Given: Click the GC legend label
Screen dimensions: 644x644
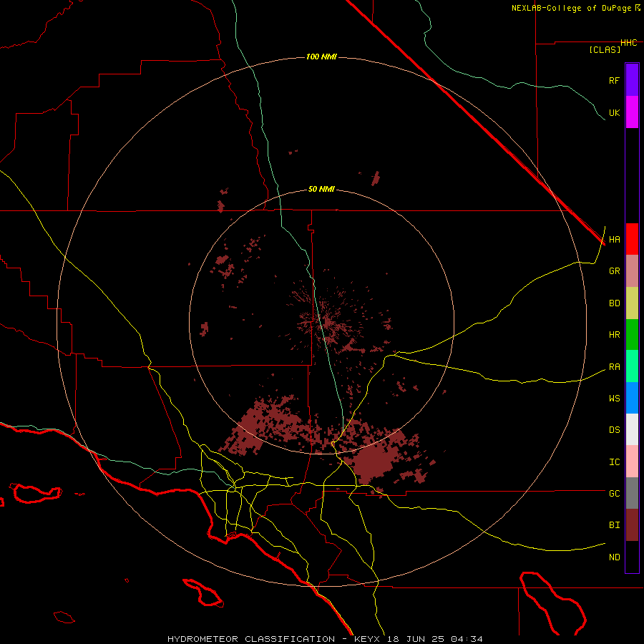Looking at the screenshot, I should click(x=614, y=494).
